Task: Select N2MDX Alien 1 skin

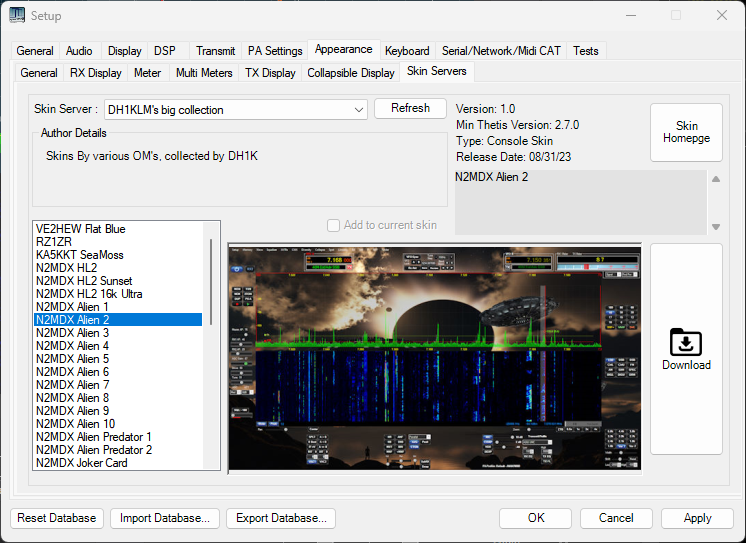Action: pos(118,307)
